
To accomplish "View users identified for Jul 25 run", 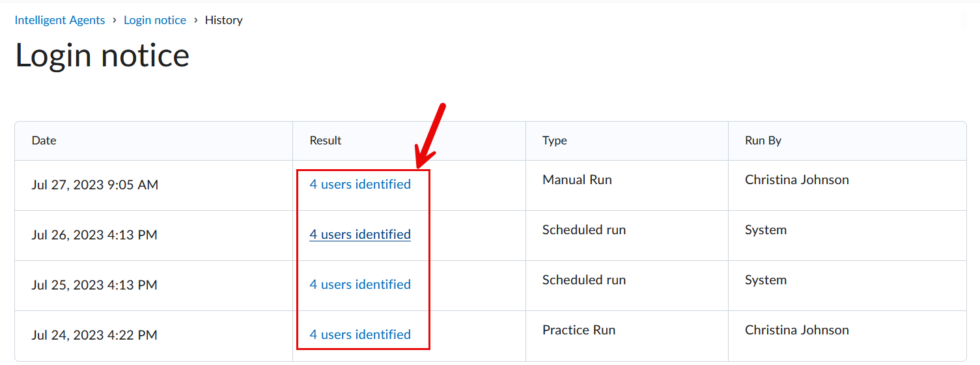I will click(360, 284).
